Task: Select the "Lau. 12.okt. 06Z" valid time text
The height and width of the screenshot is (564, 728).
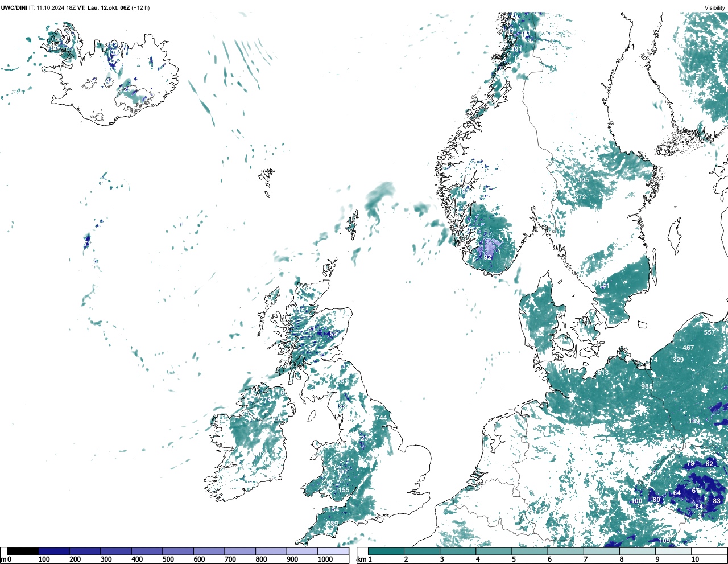Action: pyautogui.click(x=108, y=8)
